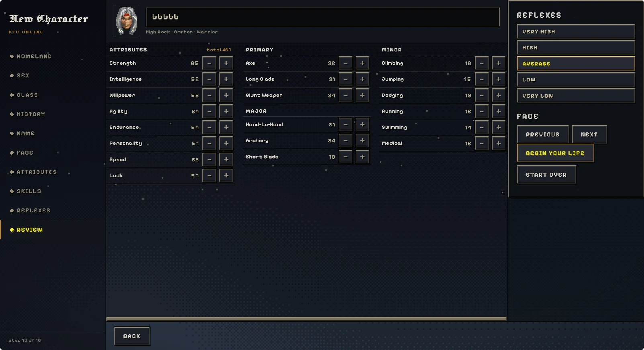Click Start Over button
This screenshot has height=350, width=644.
[546, 175]
